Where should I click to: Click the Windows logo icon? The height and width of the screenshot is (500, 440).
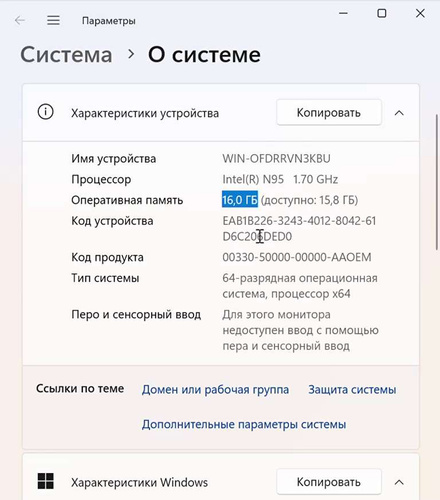coord(46,481)
